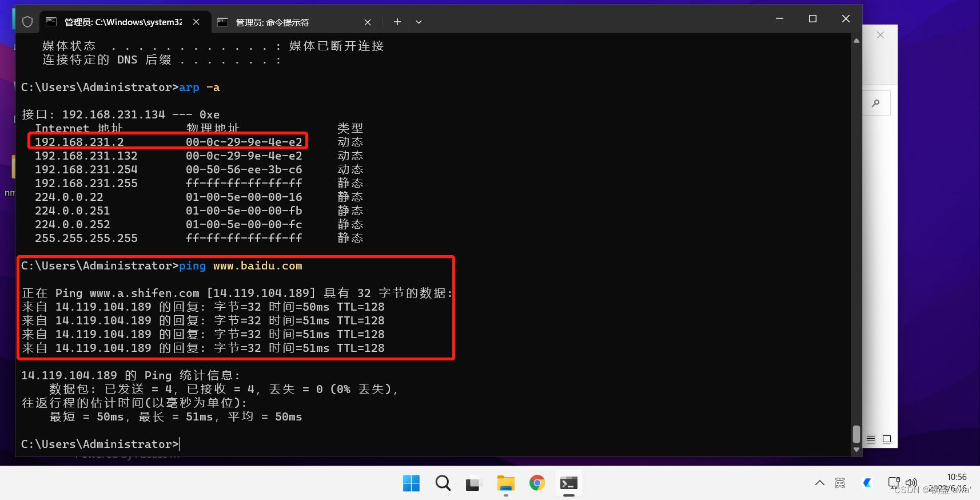Click the final C:\Users\Administrator> prompt
The width and height of the screenshot is (980, 500).
point(100,445)
